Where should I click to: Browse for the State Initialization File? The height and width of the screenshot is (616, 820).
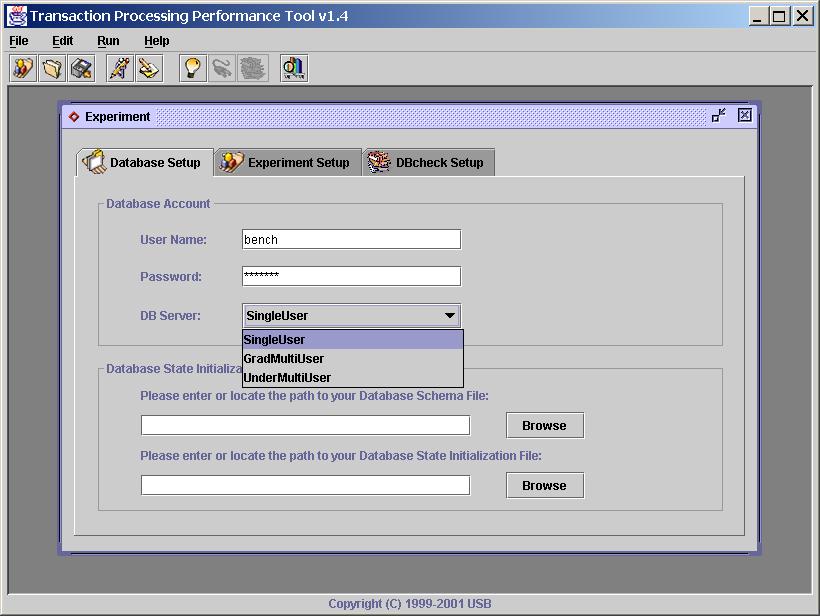(x=545, y=486)
